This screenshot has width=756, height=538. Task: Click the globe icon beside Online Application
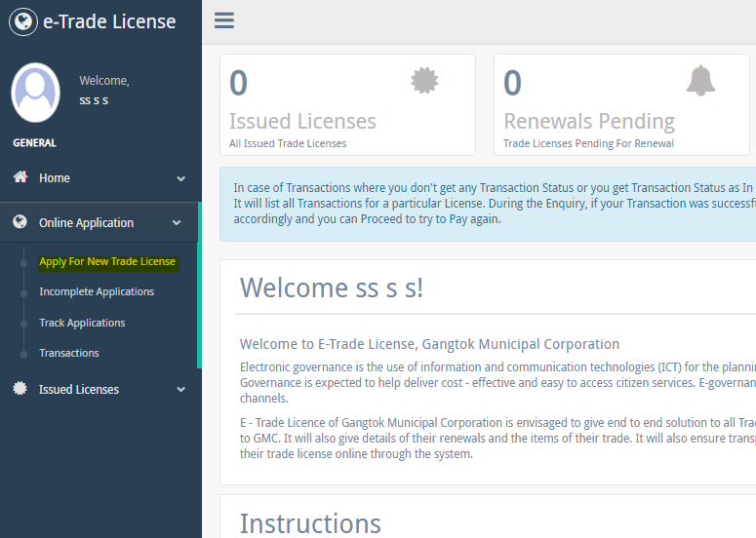tap(20, 222)
